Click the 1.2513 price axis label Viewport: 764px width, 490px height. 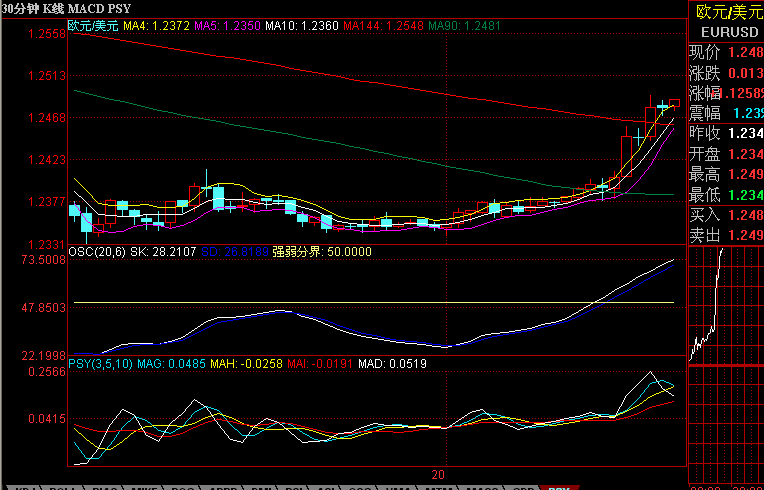click(x=47, y=76)
